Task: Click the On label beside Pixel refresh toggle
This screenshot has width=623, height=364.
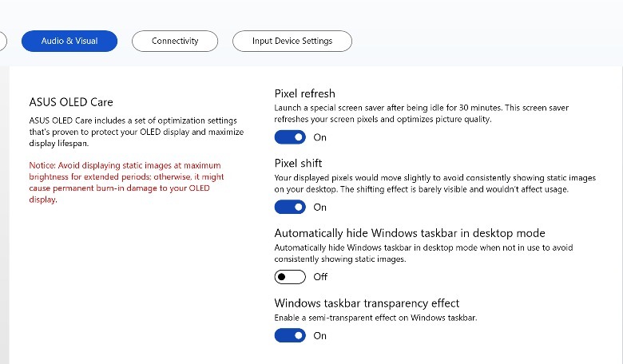Action: tap(319, 137)
